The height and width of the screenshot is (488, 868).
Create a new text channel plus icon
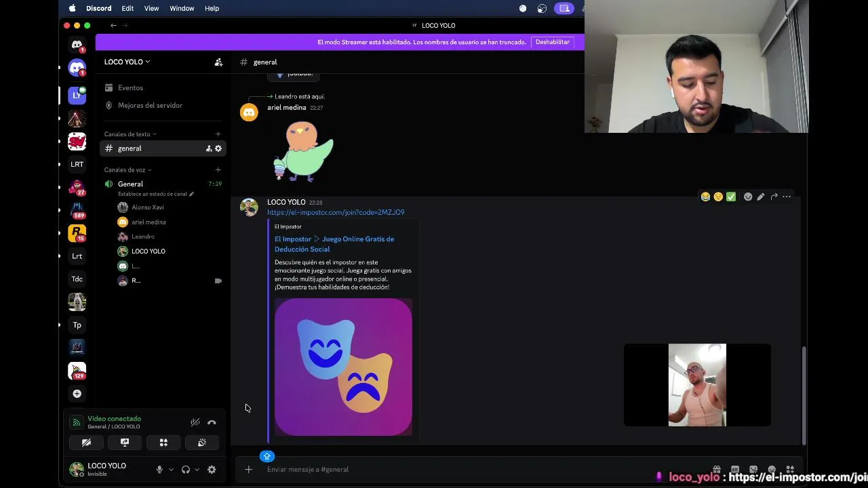pos(218,134)
